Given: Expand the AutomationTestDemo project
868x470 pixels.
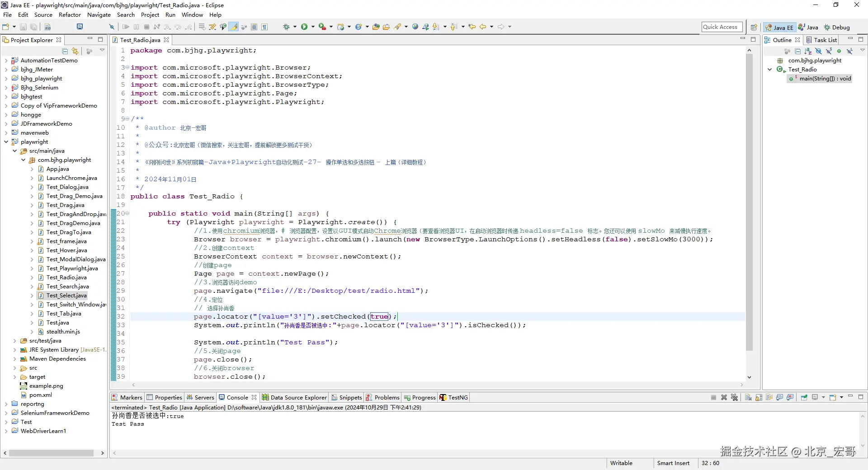Looking at the screenshot, I should pos(6,61).
